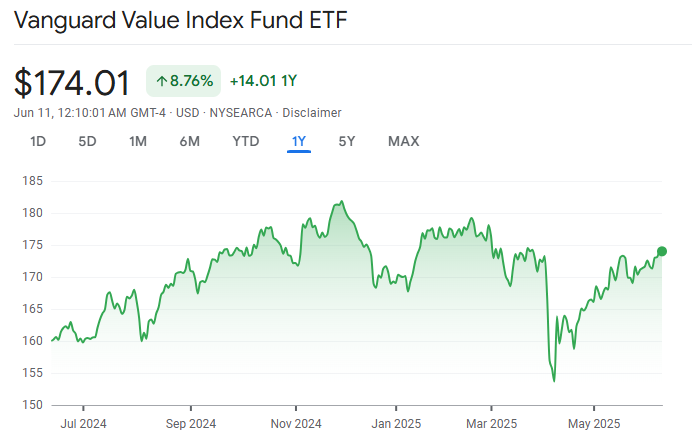This screenshot has width=692, height=442.
Task: Click the chart's highest peak point
Action: tap(342, 202)
